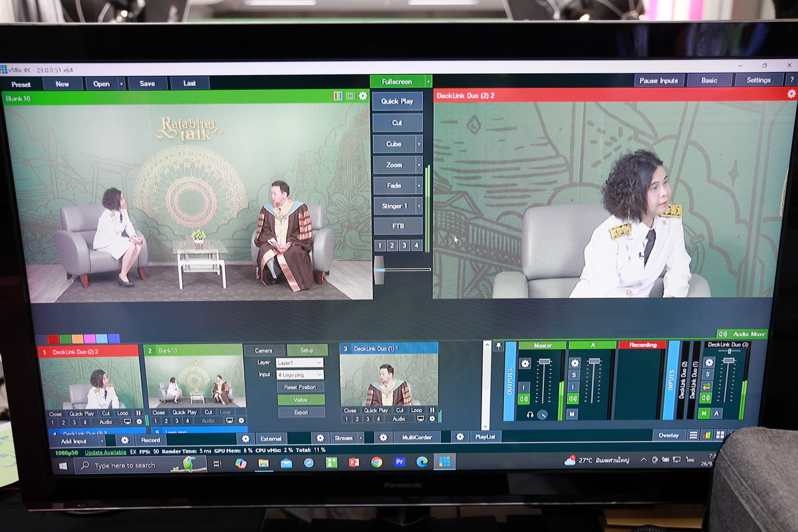Expand the Cube transition dropdown arrow
The width and height of the screenshot is (798, 532).
[419, 144]
